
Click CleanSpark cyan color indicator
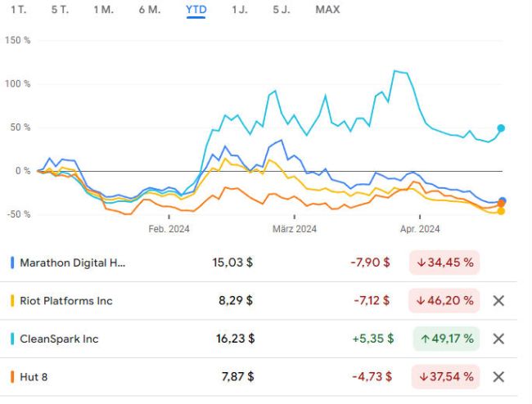12,339
